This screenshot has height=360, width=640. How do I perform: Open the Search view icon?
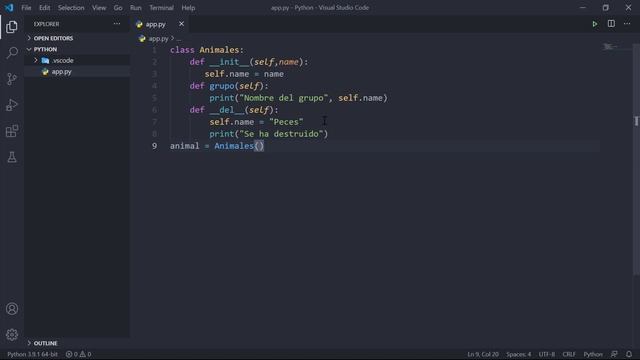[12, 53]
